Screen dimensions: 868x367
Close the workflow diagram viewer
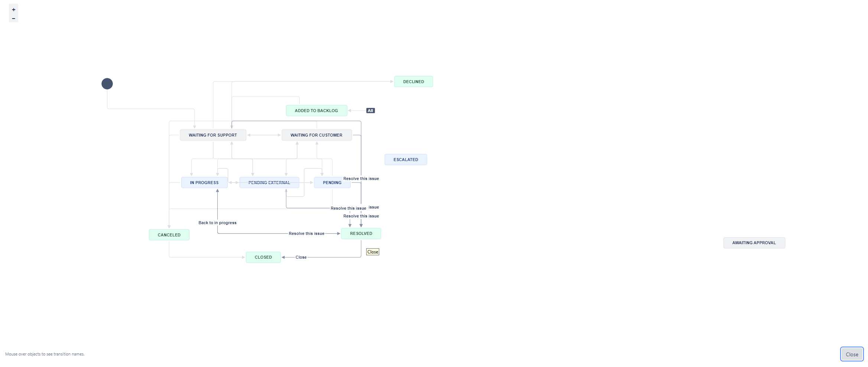point(852,354)
